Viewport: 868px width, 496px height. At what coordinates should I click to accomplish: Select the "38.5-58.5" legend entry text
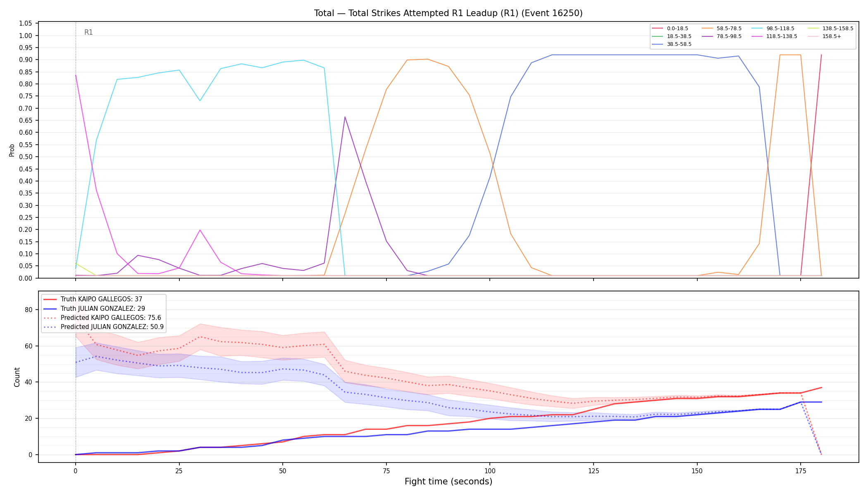click(x=679, y=44)
